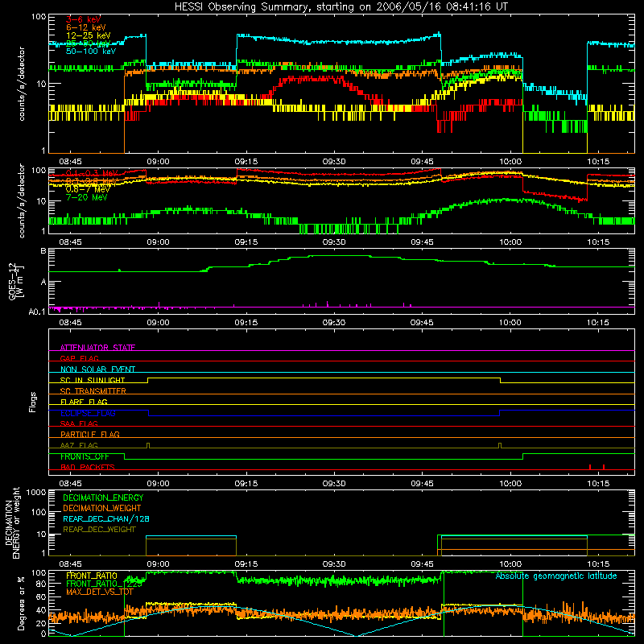Screen dimensions: 644x644
Task: Select the 6-12 keV legend label
Action: tap(85, 27)
